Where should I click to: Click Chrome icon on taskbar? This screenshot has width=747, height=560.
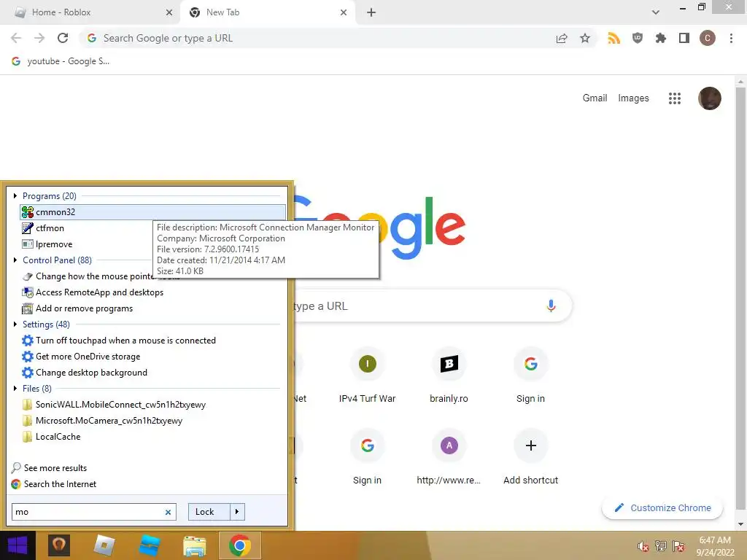pos(239,545)
